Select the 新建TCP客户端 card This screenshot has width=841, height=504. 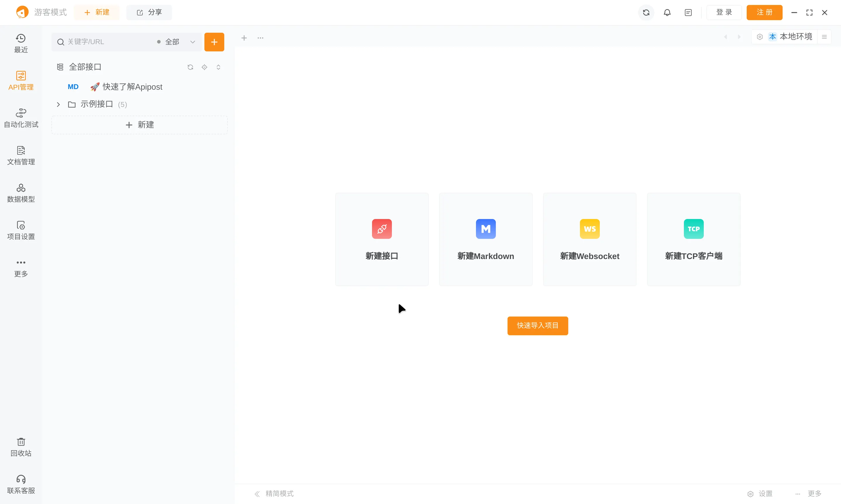(693, 239)
